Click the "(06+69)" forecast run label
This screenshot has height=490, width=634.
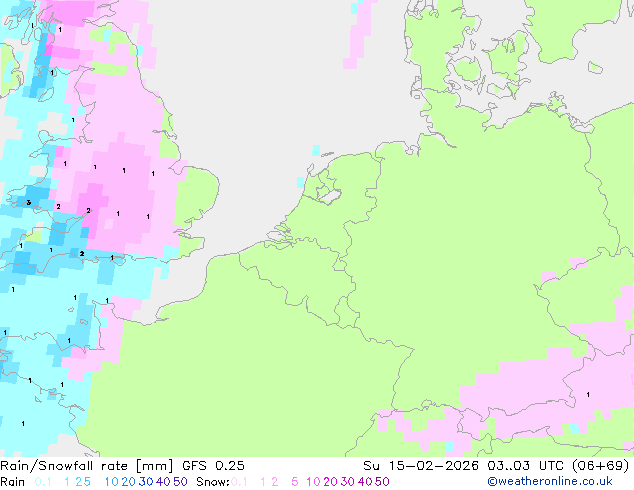pos(601,466)
